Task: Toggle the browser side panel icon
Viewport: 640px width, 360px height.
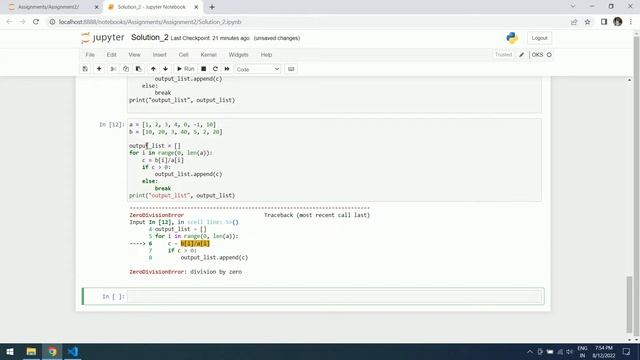Action: pos(604,22)
